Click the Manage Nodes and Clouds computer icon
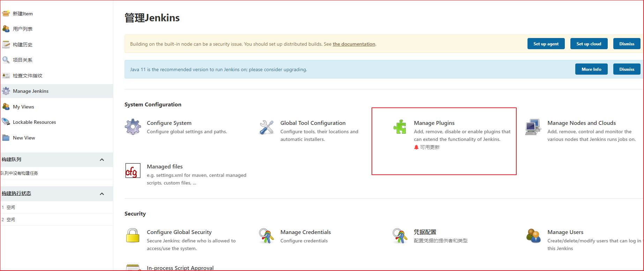The image size is (644, 271). 533,127
